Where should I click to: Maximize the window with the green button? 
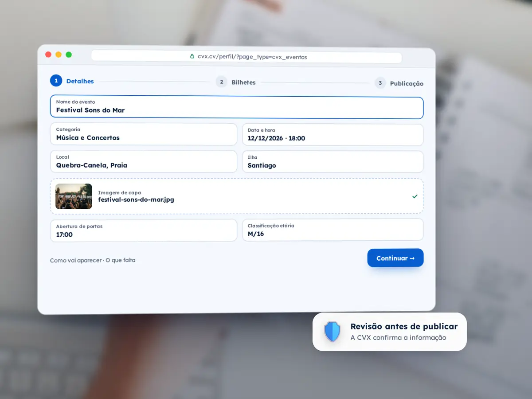coord(69,55)
